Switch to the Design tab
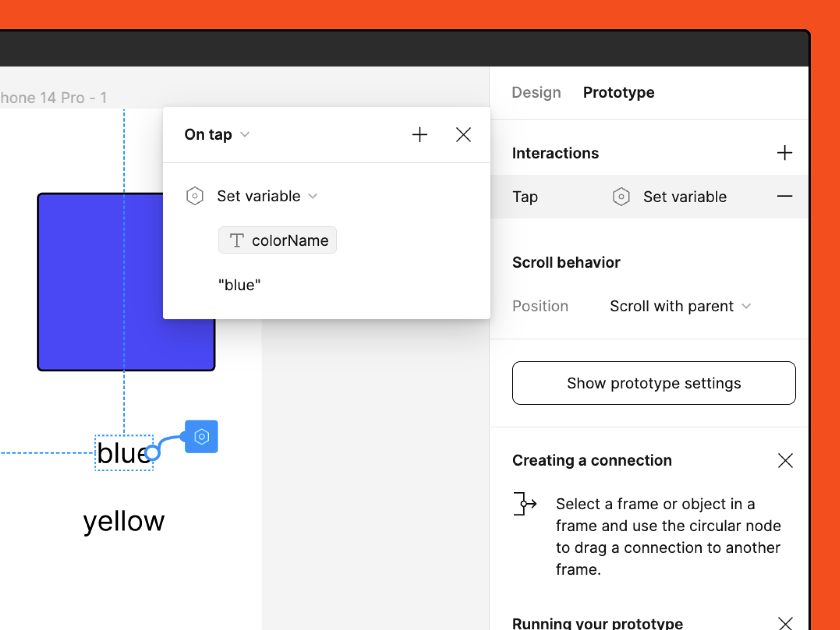The width and height of the screenshot is (840, 630). tap(535, 93)
